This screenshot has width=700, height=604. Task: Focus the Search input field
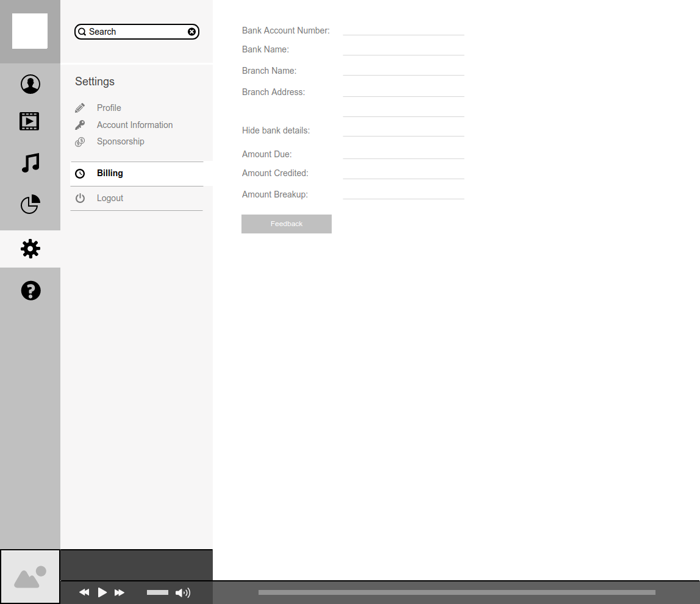[137, 32]
